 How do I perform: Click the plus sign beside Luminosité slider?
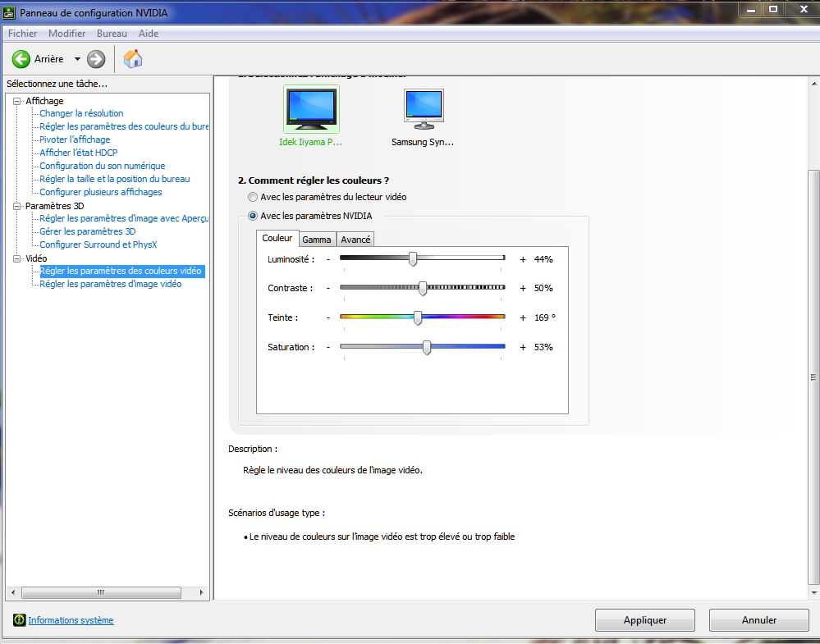click(522, 259)
